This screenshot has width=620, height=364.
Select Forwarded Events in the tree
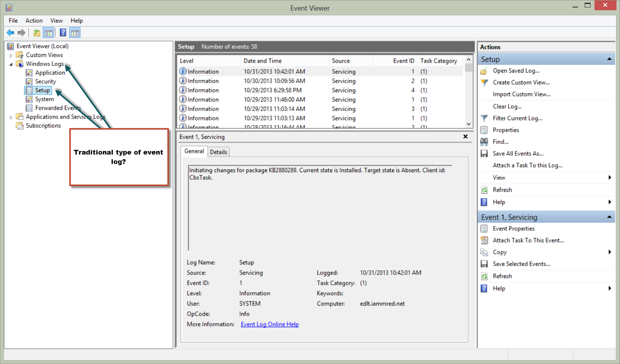tap(58, 108)
